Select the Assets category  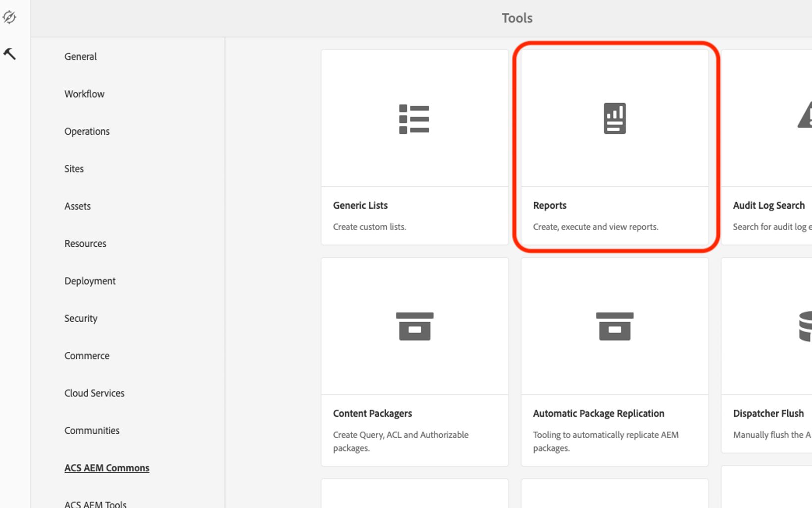pyautogui.click(x=77, y=206)
